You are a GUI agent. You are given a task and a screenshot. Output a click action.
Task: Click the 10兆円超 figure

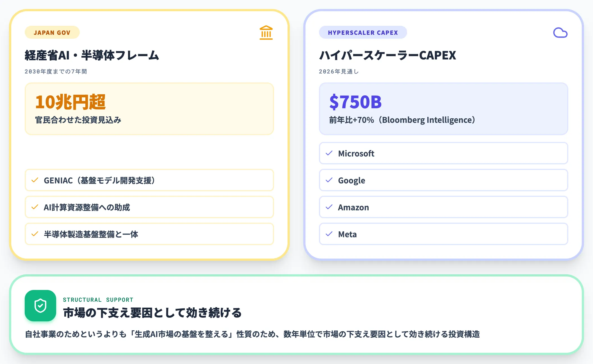pyautogui.click(x=70, y=102)
